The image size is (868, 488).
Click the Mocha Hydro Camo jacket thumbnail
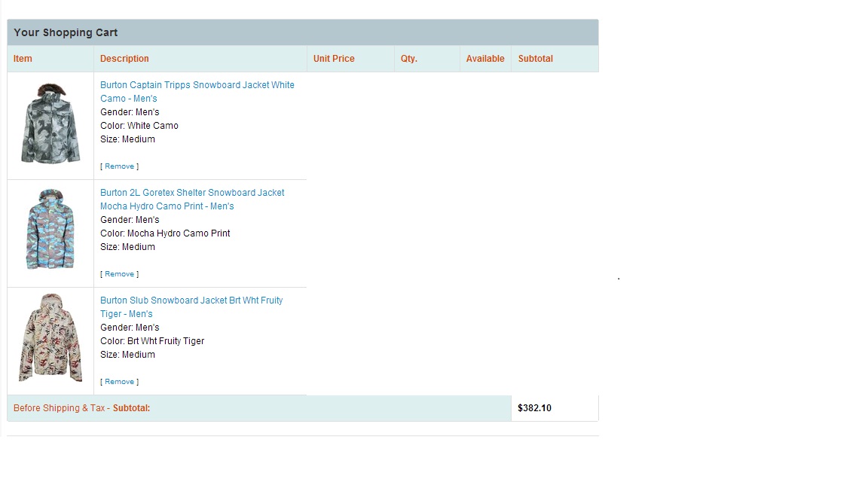(50, 230)
